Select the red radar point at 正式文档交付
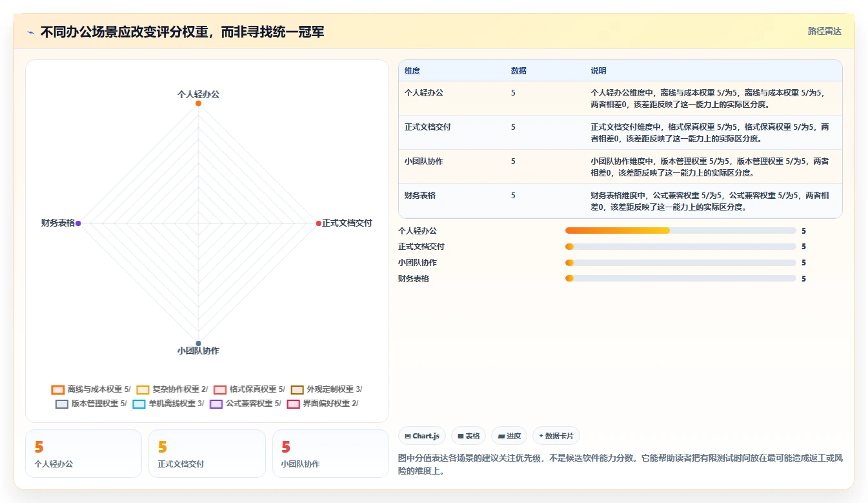Viewport: 868px width, 503px height. 318,223
